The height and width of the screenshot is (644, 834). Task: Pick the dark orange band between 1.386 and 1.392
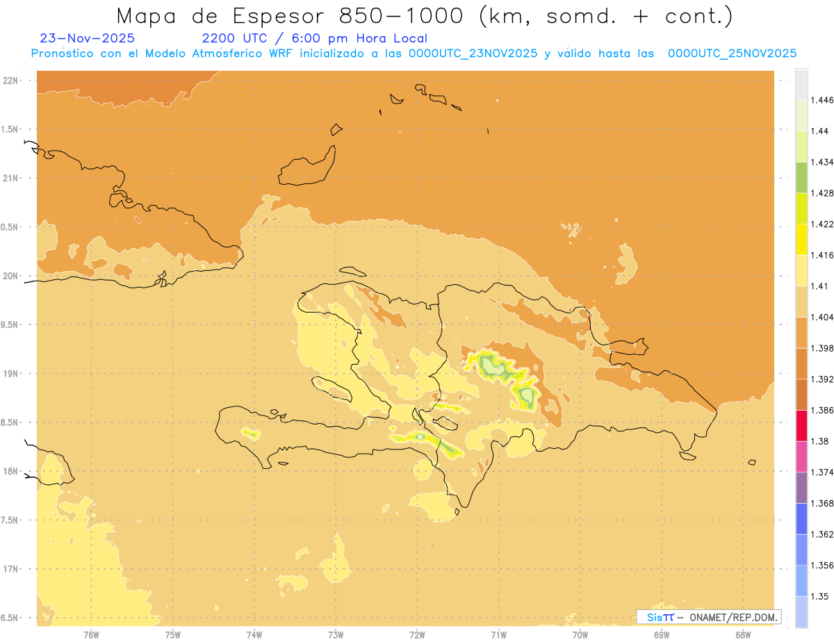(x=801, y=395)
